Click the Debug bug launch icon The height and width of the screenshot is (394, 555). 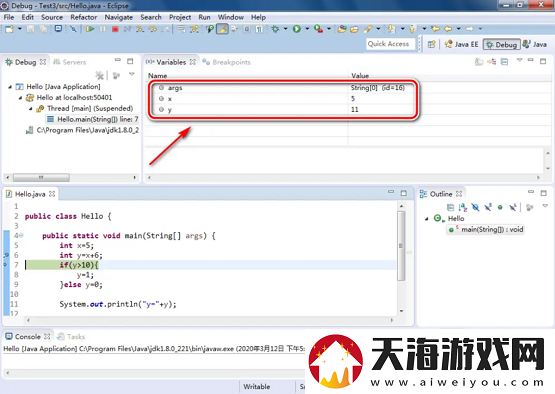pyautogui.click(x=275, y=29)
